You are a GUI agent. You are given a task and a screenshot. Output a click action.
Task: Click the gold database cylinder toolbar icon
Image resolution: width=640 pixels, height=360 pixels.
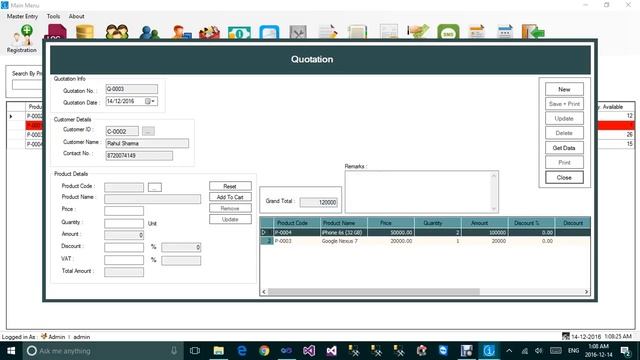(x=85, y=32)
